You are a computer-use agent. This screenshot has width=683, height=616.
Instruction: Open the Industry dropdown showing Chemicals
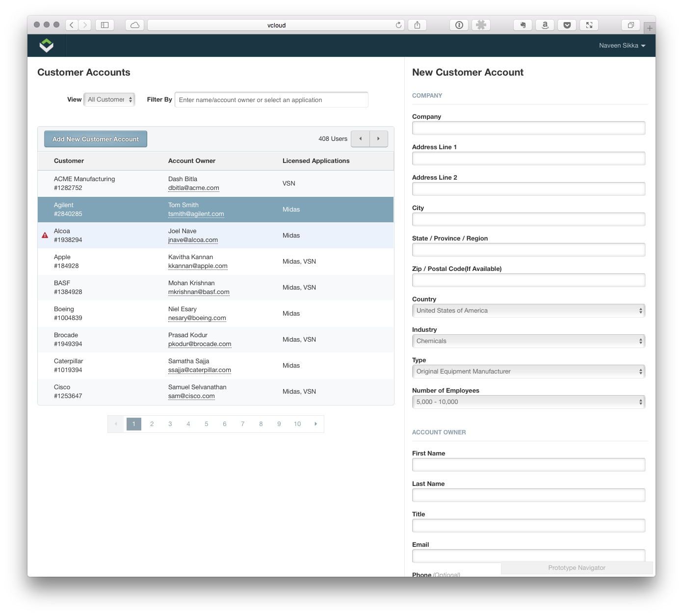(528, 341)
